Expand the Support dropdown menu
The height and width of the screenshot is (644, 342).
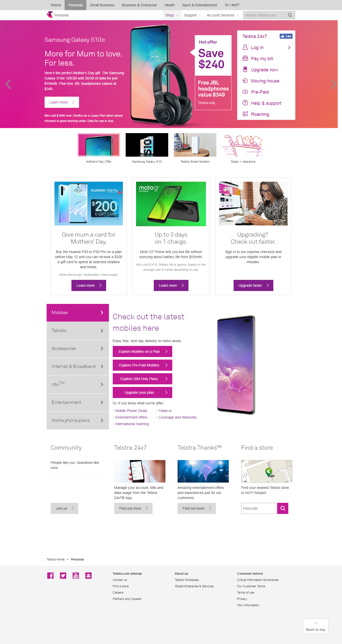tap(192, 15)
